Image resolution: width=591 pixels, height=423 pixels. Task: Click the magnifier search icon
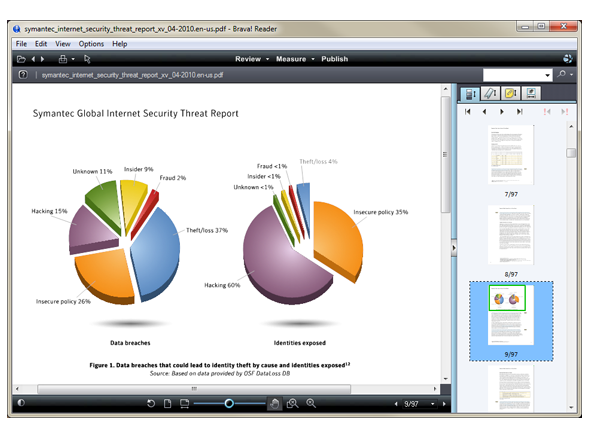click(x=562, y=74)
